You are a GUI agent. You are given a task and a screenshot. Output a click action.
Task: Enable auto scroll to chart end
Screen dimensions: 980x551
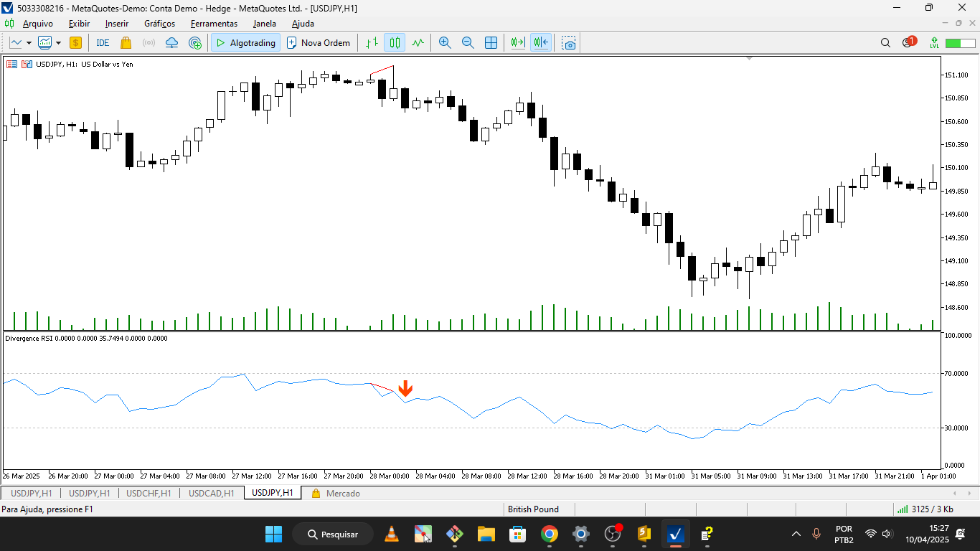[x=517, y=42]
